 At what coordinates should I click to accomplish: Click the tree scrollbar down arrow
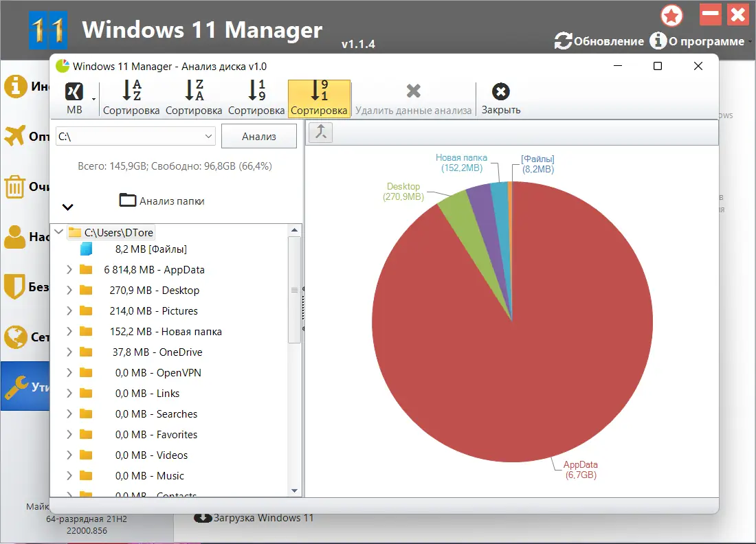coord(295,491)
